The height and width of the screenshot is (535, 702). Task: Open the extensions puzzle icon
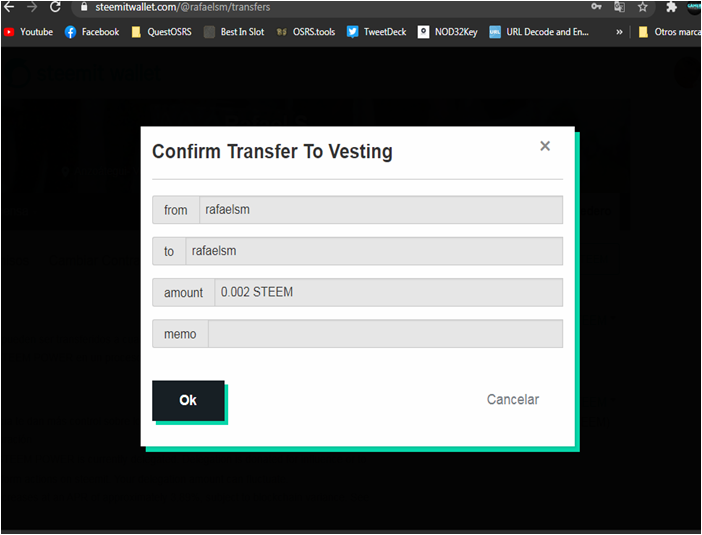pos(671,7)
